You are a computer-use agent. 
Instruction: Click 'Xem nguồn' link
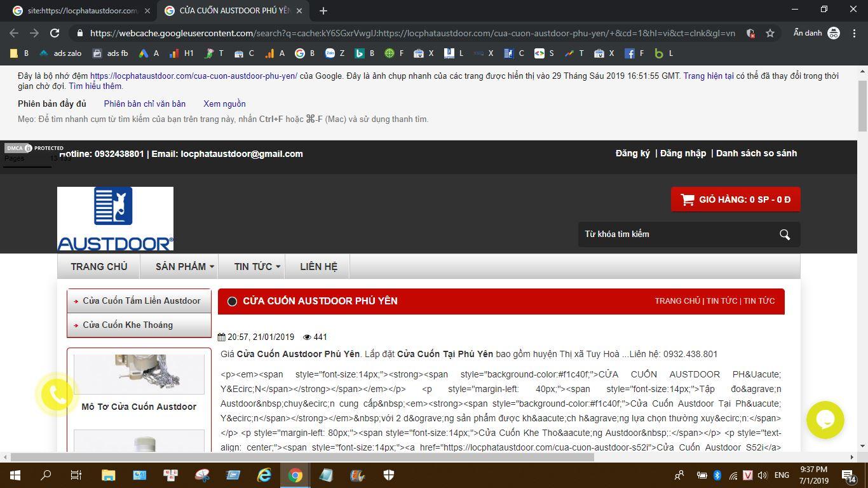coord(224,104)
